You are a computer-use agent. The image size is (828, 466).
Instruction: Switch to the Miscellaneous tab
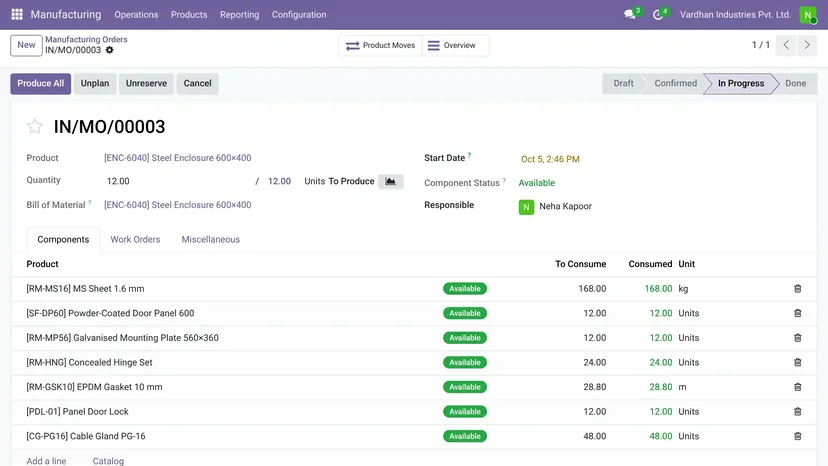[211, 239]
